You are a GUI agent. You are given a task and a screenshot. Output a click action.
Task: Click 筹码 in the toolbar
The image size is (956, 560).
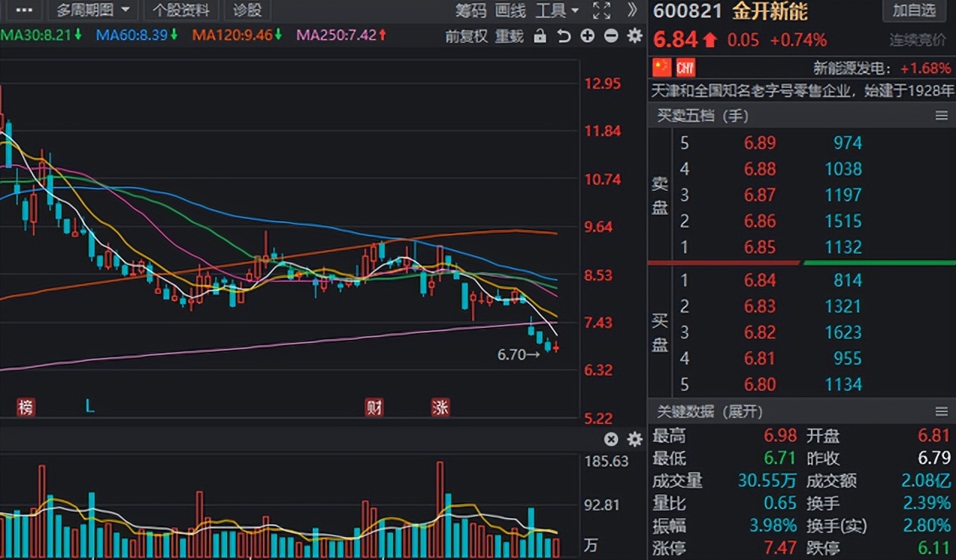[471, 10]
